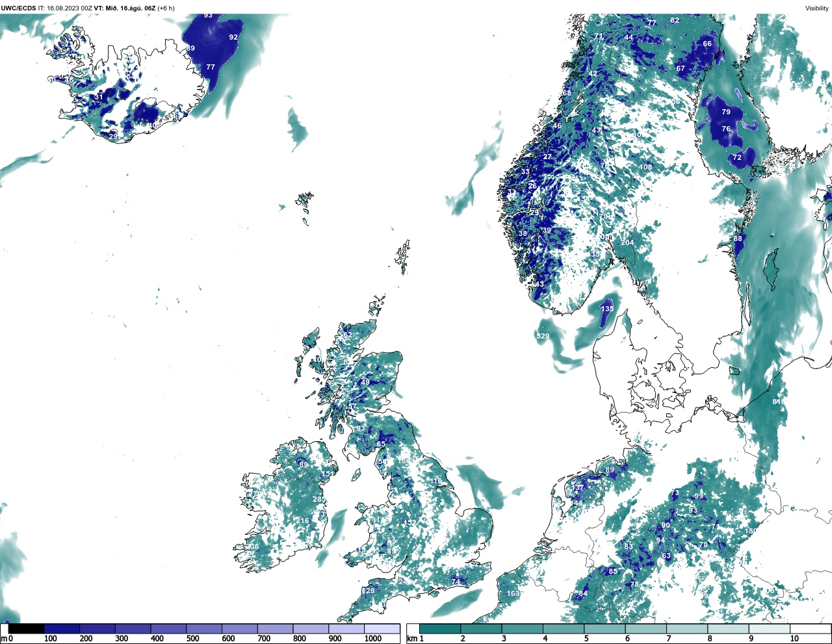Click the '33' visibility value
Screen dimensions: 832x644
point(525,172)
